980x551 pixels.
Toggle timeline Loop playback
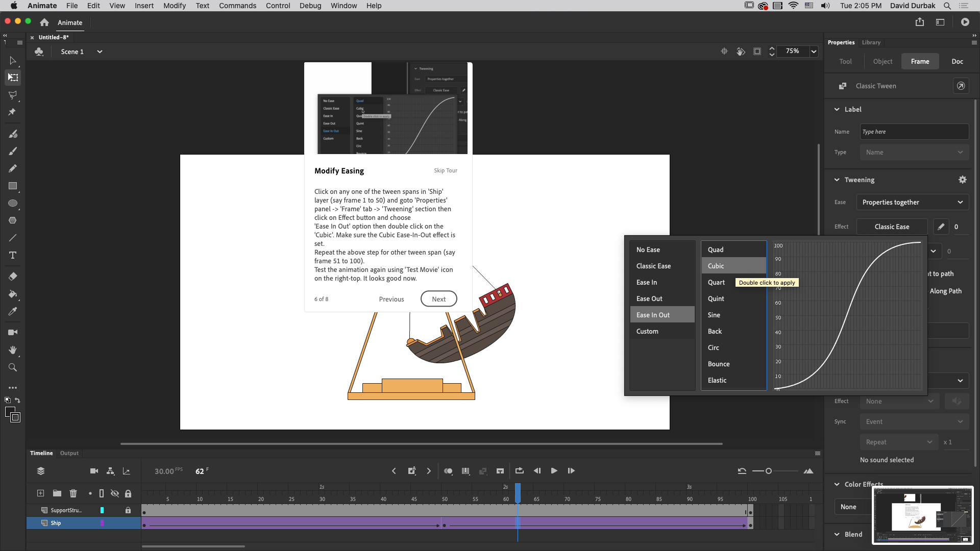click(519, 471)
